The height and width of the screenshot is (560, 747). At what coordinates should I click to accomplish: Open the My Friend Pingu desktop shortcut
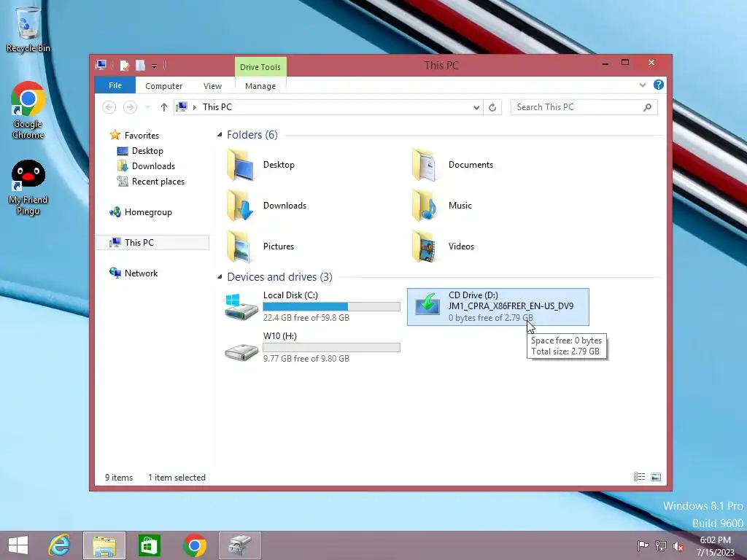tap(28, 187)
